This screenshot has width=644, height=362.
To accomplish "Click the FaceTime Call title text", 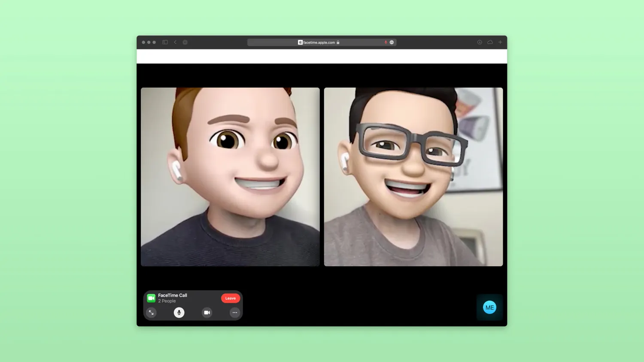I will 173,295.
